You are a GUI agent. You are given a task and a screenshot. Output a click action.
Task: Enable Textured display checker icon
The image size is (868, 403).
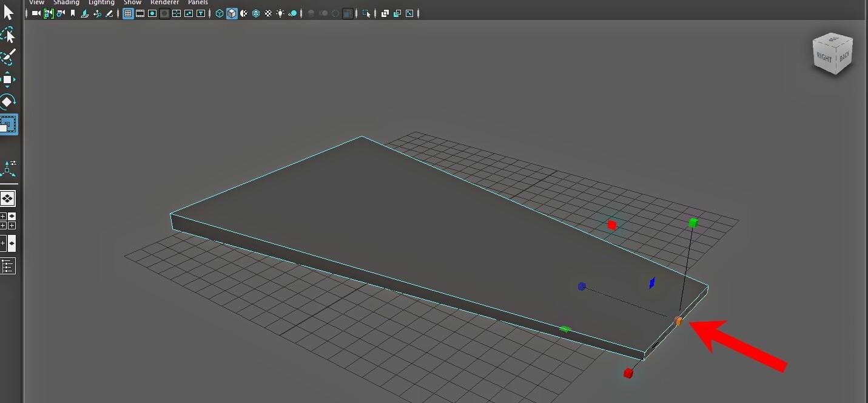pos(268,13)
